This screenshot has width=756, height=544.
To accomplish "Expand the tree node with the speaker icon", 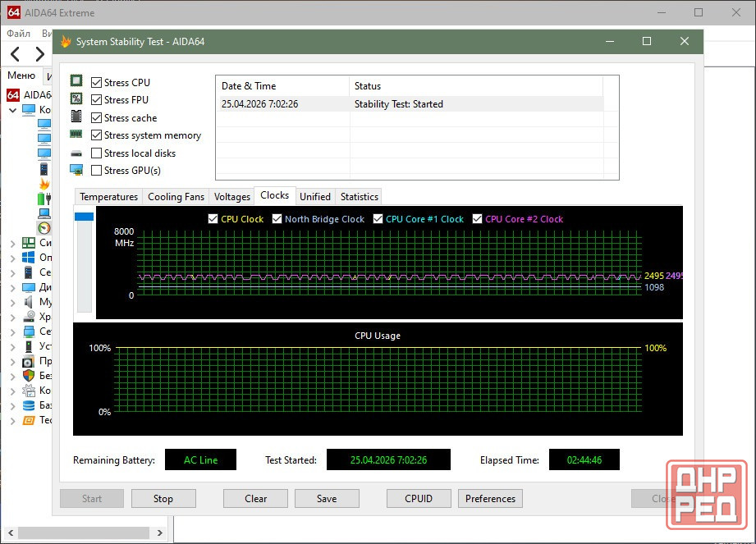I will point(12,302).
